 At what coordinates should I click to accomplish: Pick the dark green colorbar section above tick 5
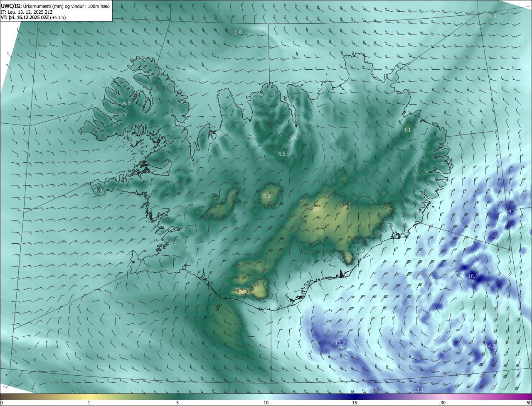[x=177, y=396]
